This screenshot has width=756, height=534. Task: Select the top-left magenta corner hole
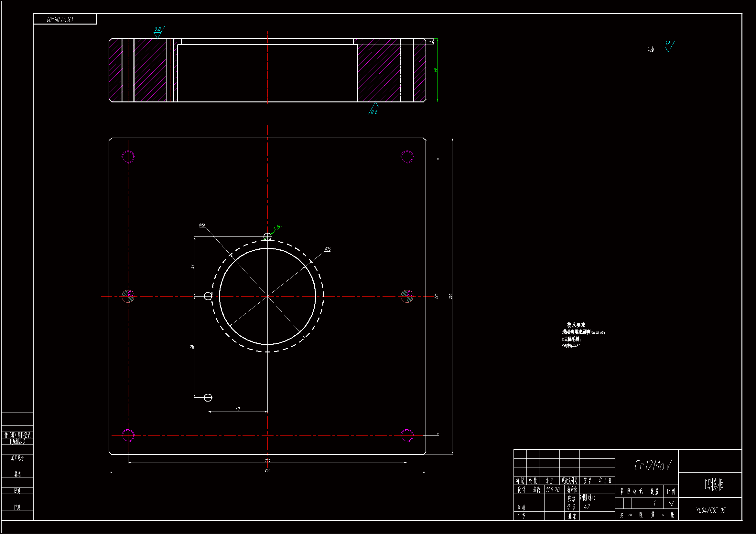(128, 157)
